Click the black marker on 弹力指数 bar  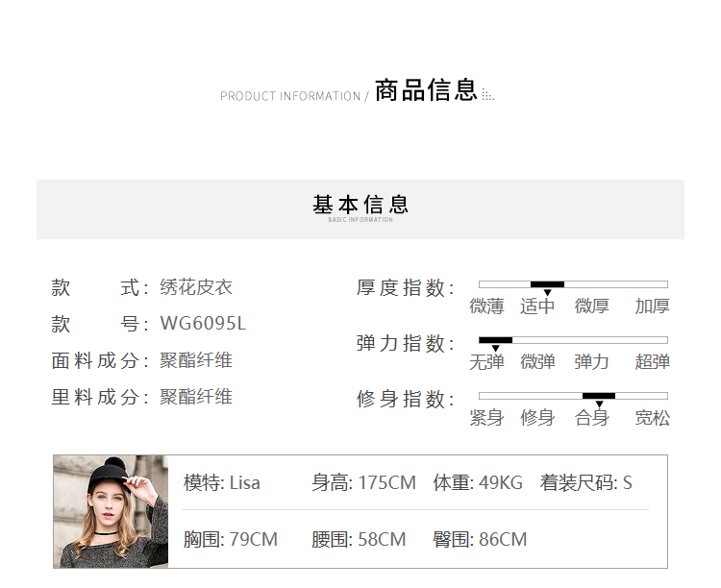click(495, 340)
